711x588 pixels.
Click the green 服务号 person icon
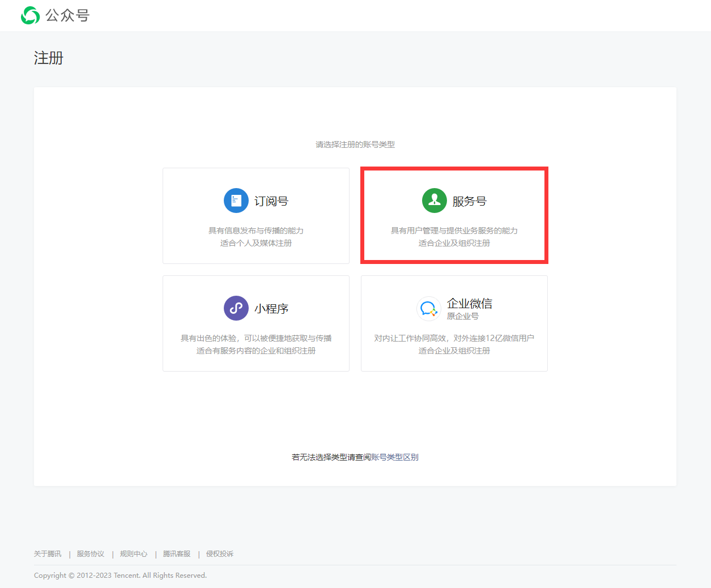[435, 201]
